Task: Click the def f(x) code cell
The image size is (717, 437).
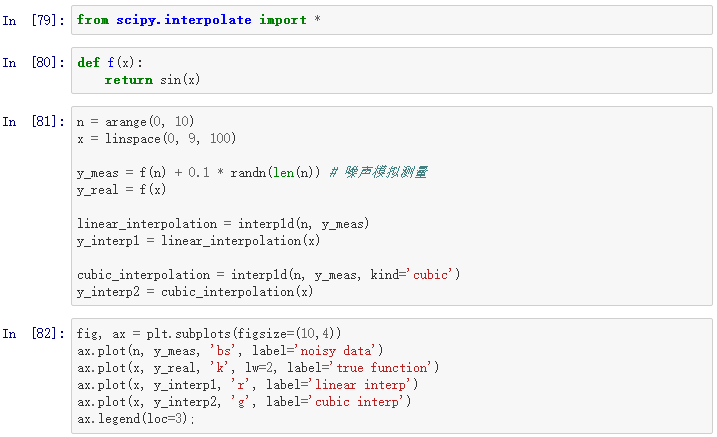Action: click(391, 71)
